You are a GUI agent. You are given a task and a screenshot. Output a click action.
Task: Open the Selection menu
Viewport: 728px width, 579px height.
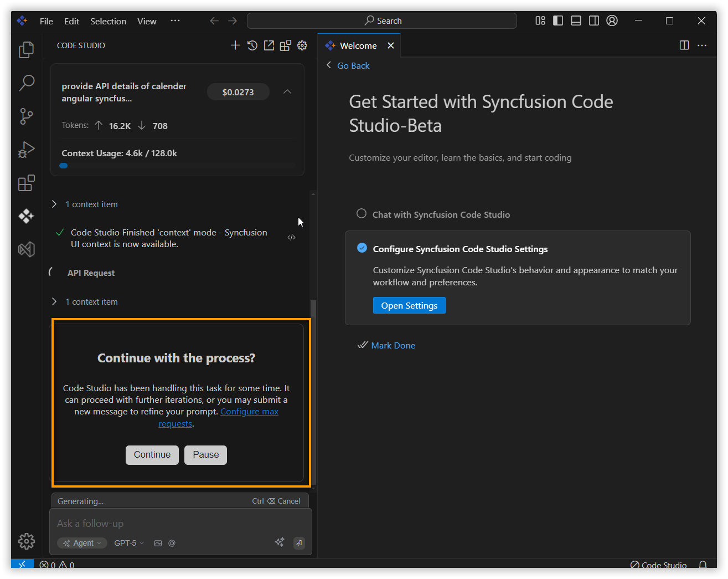point(108,21)
